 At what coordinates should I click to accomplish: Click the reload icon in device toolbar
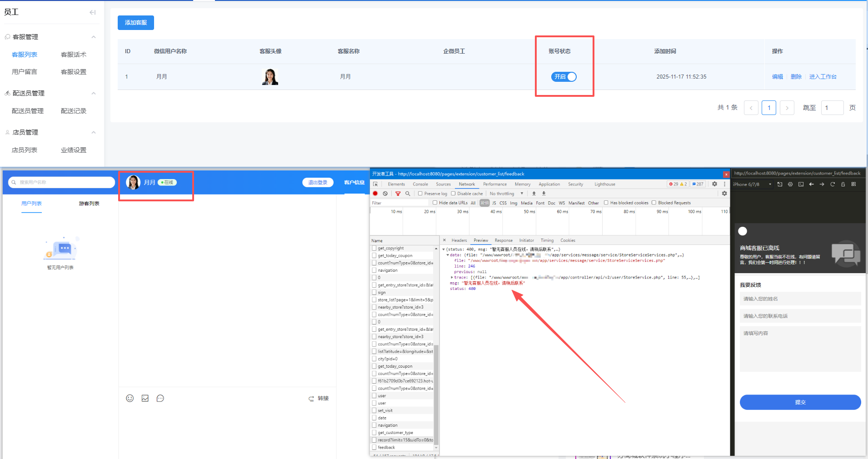(833, 184)
